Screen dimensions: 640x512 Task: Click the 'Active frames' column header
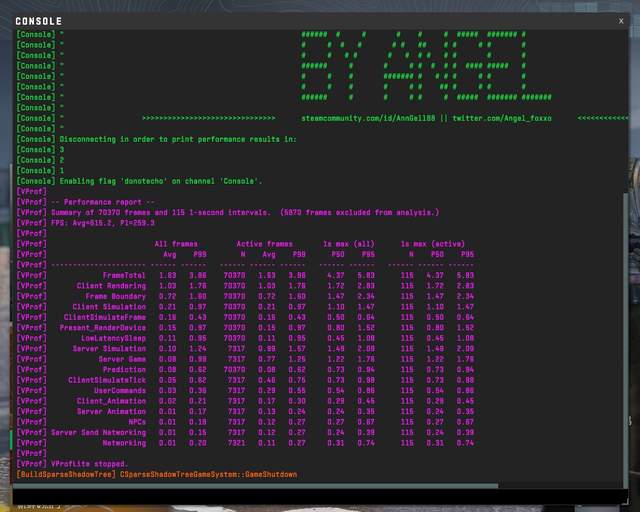[x=264, y=244]
